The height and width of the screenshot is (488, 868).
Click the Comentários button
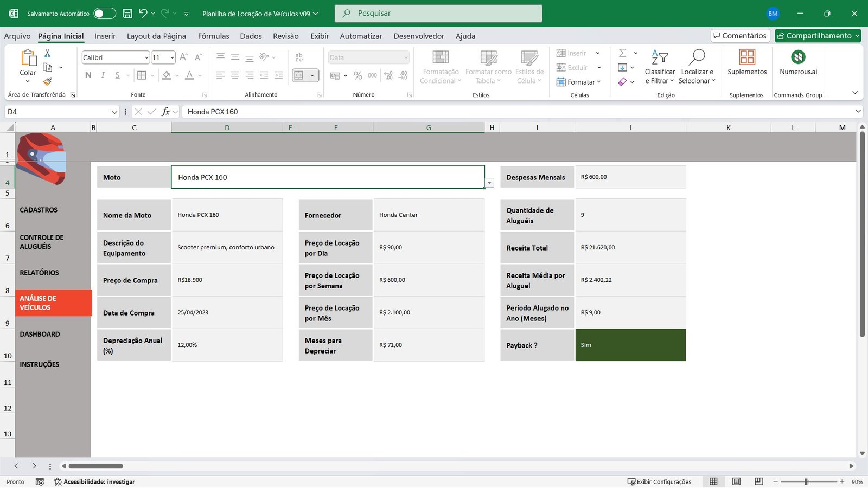740,36
